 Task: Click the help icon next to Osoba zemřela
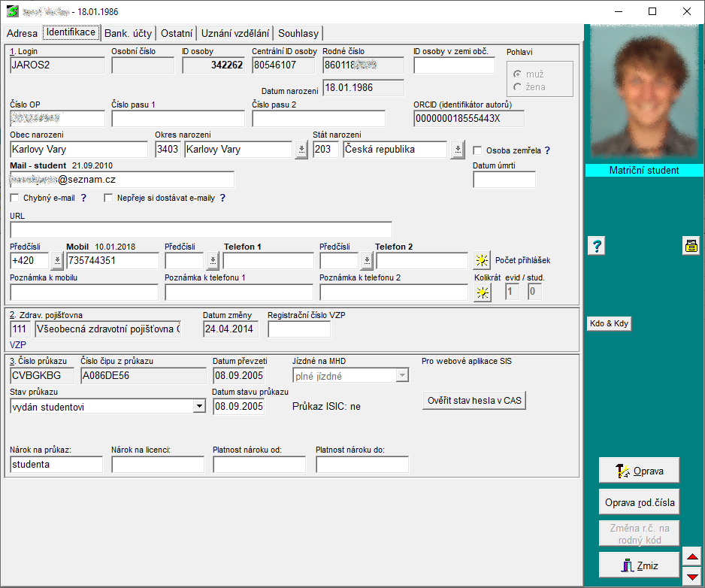[x=547, y=150]
